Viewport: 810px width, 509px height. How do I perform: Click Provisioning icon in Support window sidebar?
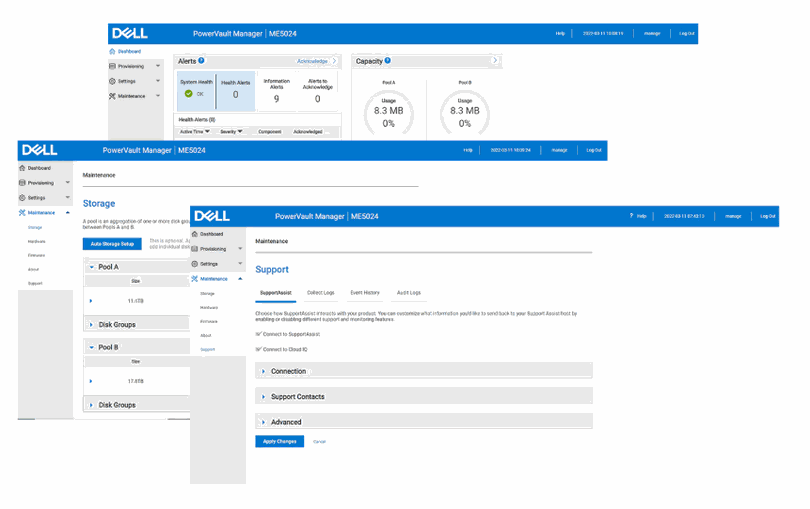coord(195,249)
